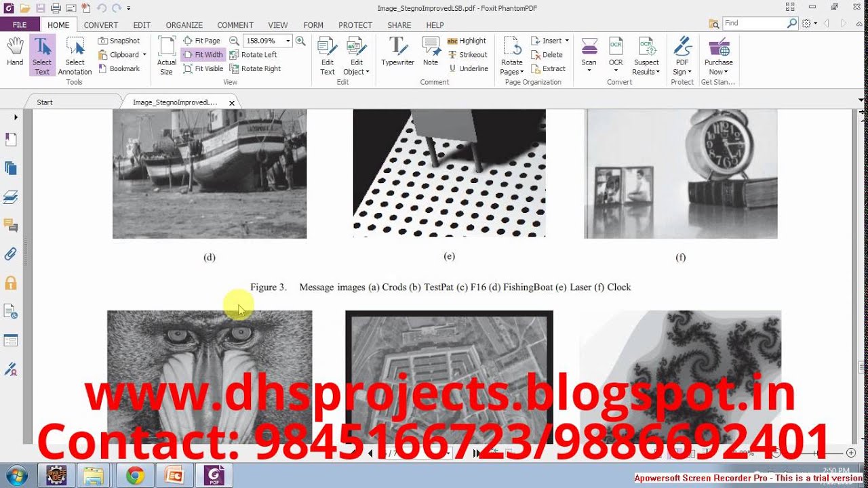Screen dimensions: 868x488
Task: Choose the Strikeout tool
Action: 467,54
